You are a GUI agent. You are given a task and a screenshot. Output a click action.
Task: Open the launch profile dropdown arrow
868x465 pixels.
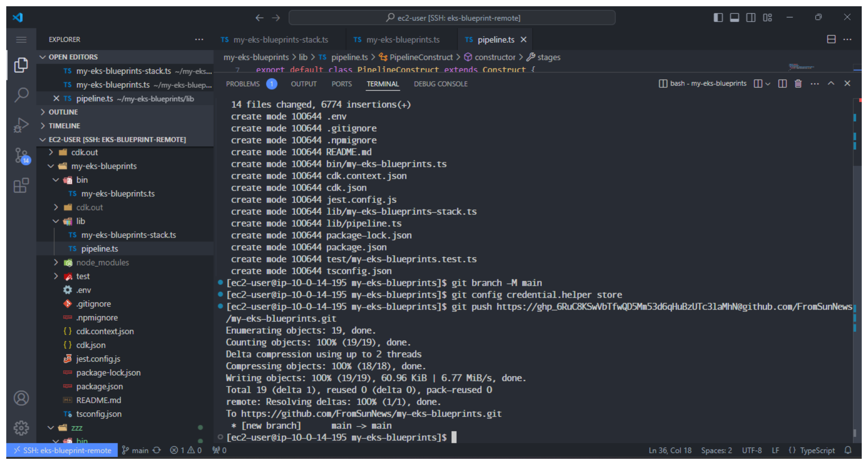coord(768,84)
